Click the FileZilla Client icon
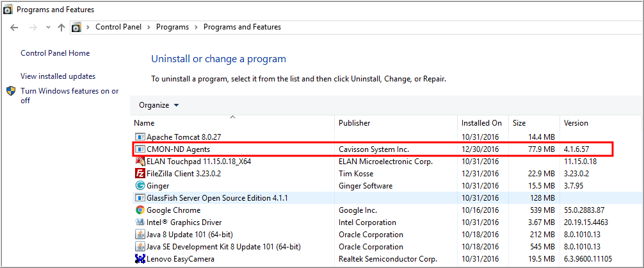This screenshot has height=268, width=644. click(140, 174)
